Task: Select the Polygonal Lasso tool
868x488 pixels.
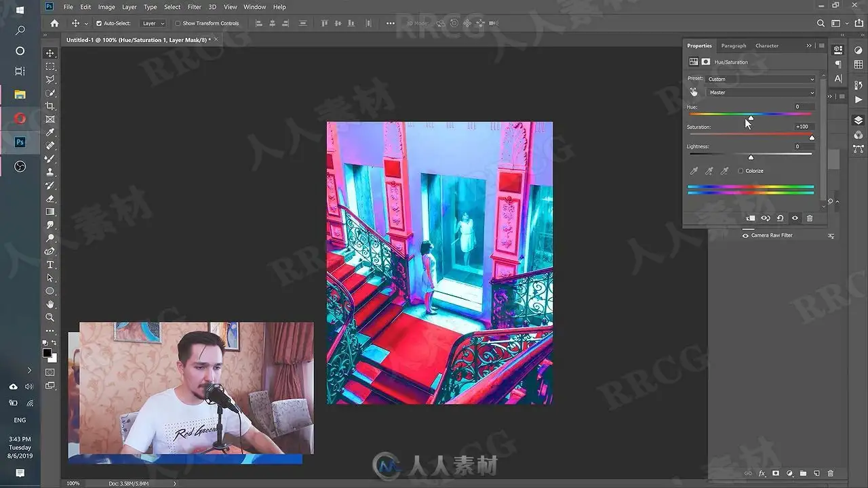Action: [50, 79]
